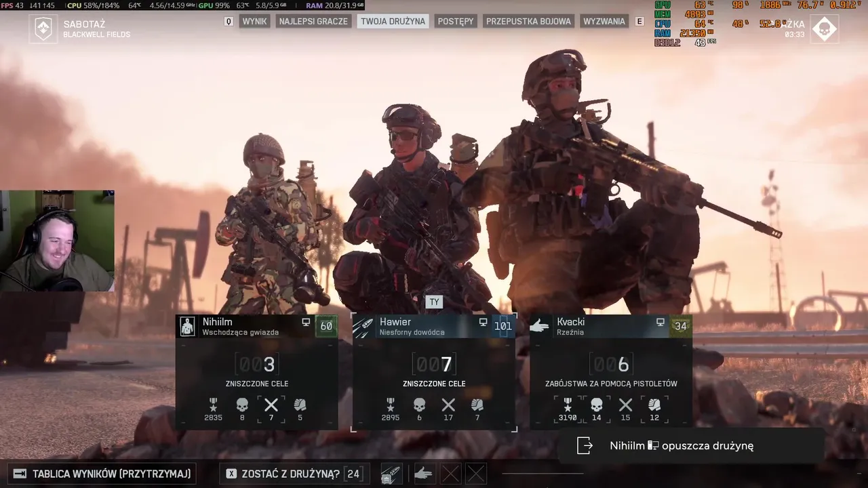Click the scoreboard keyboard key icon
The image size is (868, 488).
[x=20, y=474]
